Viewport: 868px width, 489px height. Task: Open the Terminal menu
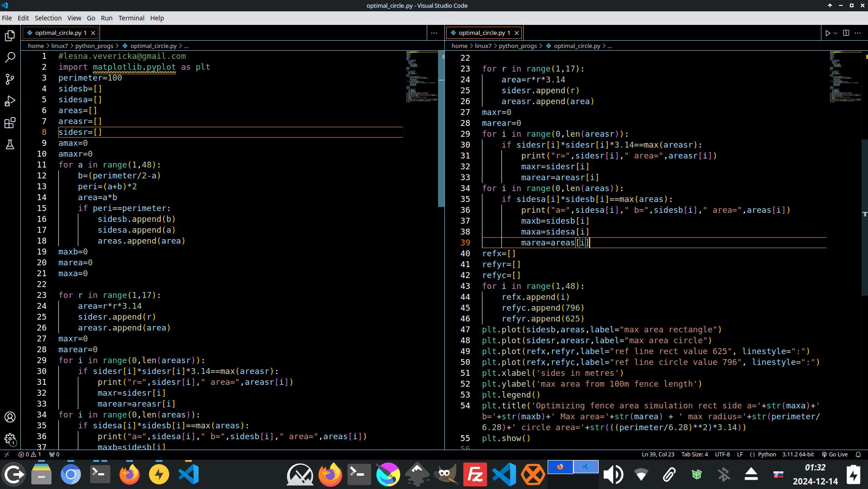131,18
